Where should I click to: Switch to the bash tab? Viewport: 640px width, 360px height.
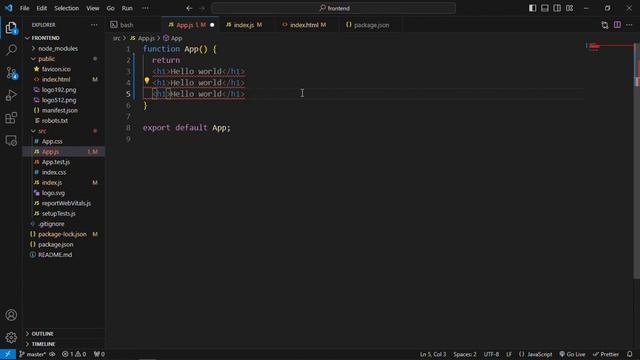tap(135, 25)
